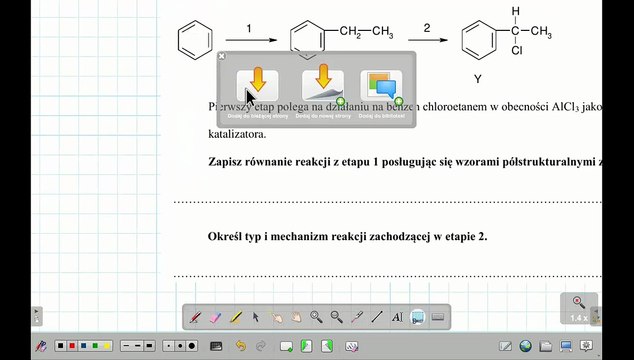
Task: Set the medium line width
Action: coord(138,346)
